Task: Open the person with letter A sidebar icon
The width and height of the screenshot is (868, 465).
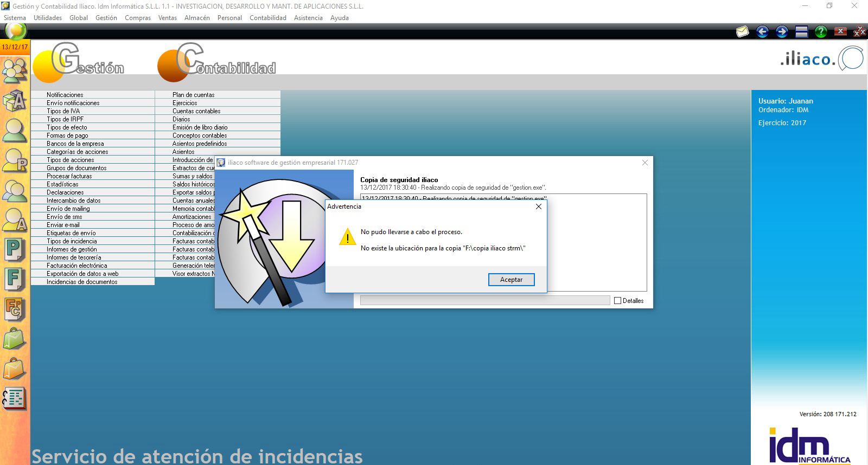Action: 15,219
